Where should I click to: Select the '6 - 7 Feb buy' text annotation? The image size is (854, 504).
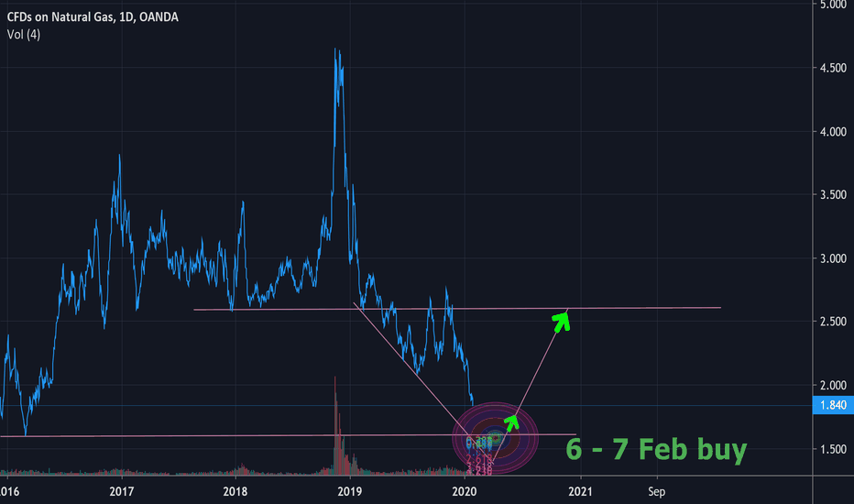point(656,450)
